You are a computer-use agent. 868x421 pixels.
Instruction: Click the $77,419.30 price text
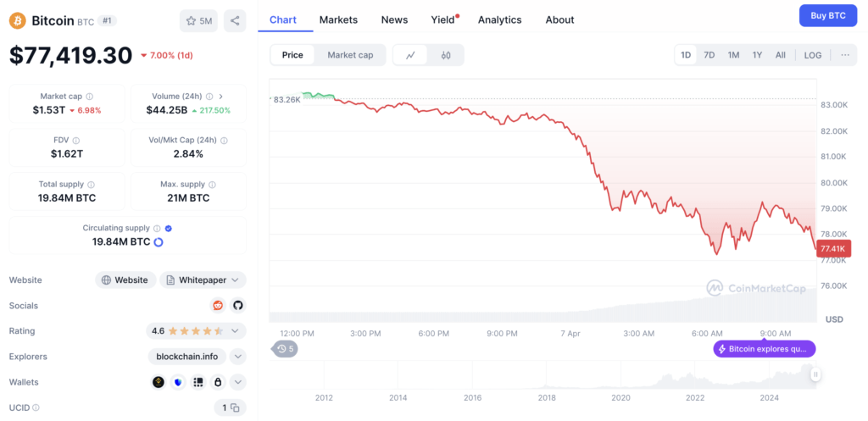click(71, 55)
